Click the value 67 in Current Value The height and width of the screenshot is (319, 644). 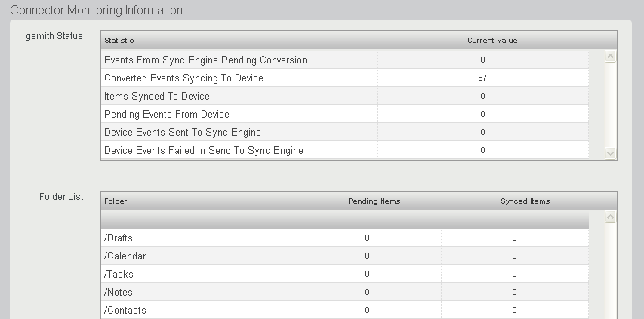tap(482, 78)
